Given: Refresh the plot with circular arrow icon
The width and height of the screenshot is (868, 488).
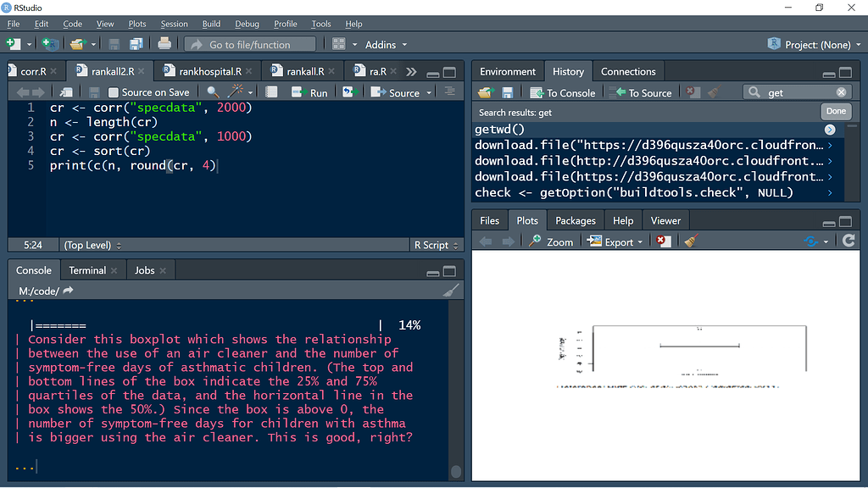Looking at the screenshot, I should [x=848, y=241].
